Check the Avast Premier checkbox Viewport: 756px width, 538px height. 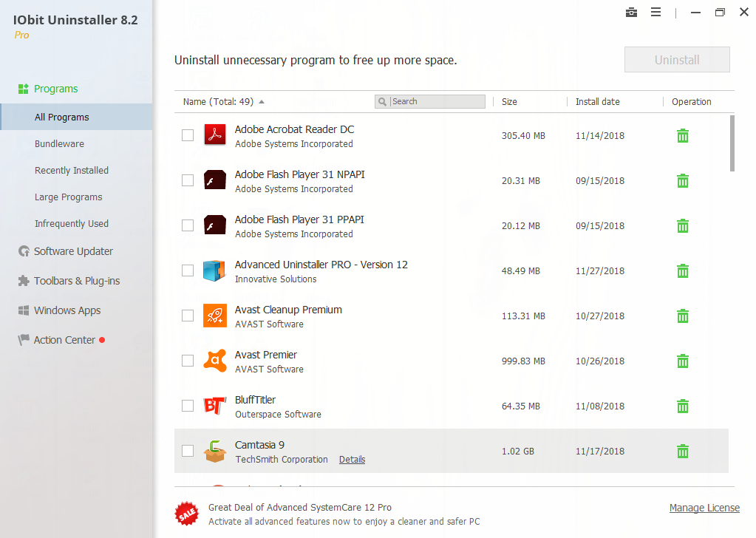188,361
